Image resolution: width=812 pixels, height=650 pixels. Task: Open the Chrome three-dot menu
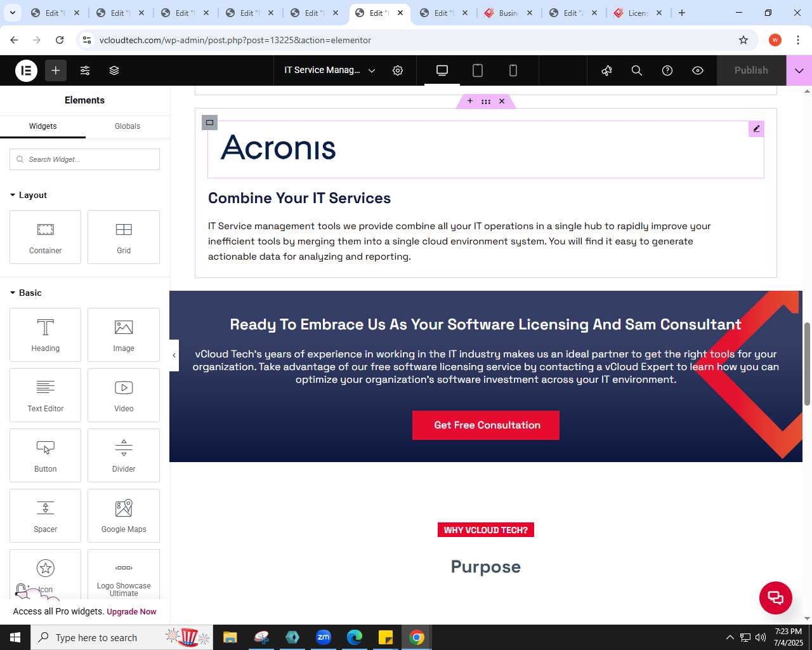pos(798,40)
